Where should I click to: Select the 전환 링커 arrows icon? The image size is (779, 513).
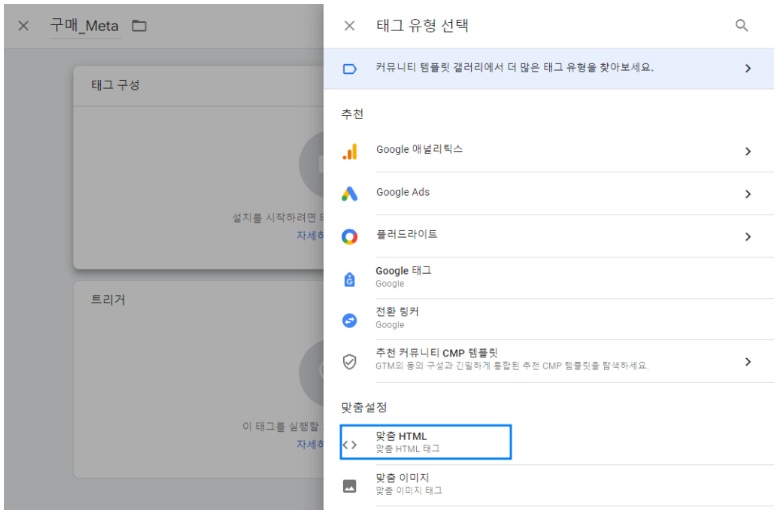click(x=350, y=320)
